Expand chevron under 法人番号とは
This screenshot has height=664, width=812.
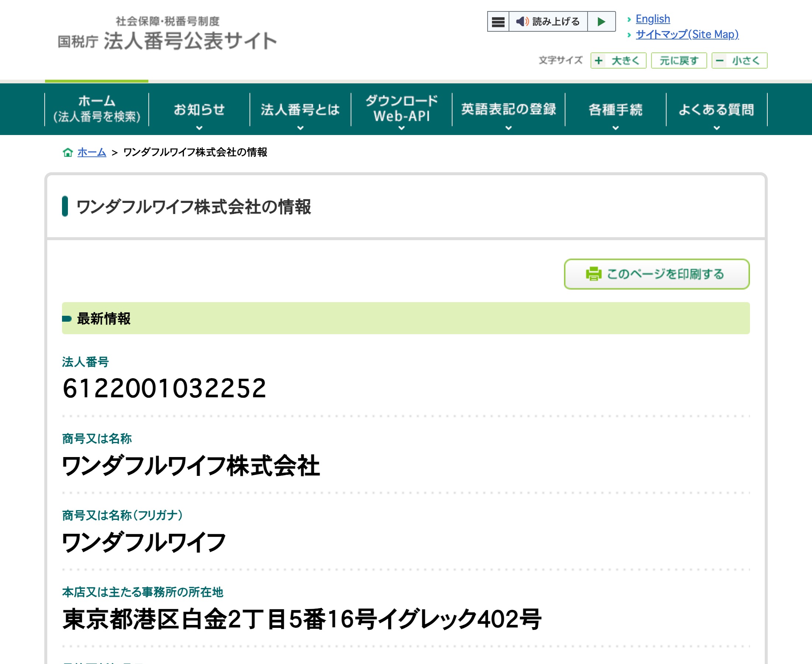point(300,128)
